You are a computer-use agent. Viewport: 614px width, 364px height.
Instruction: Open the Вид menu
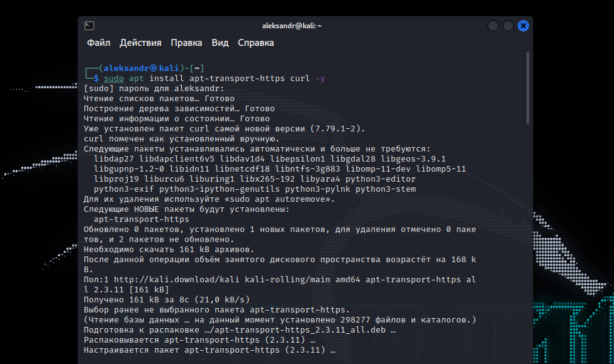click(220, 43)
